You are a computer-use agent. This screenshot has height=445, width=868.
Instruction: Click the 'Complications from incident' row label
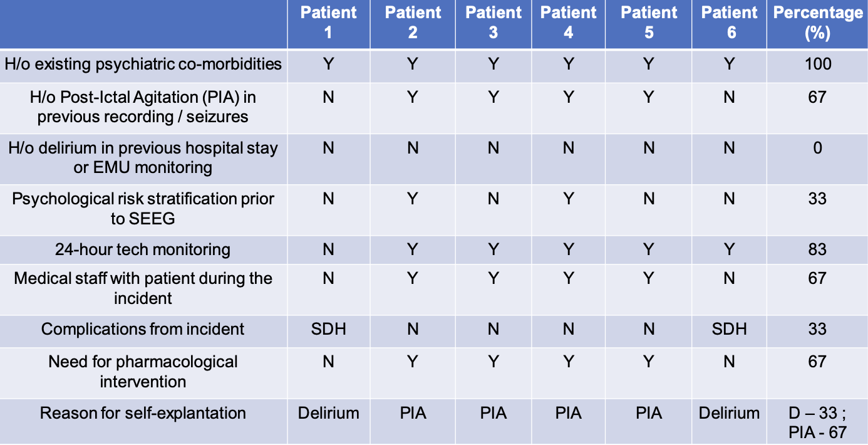pos(143,330)
